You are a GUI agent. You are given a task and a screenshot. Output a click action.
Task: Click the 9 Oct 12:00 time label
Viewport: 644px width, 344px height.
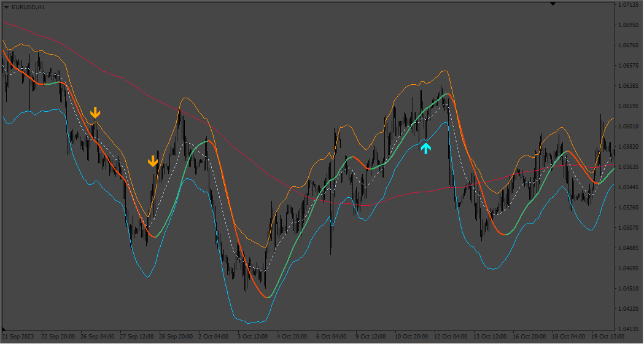(x=371, y=337)
